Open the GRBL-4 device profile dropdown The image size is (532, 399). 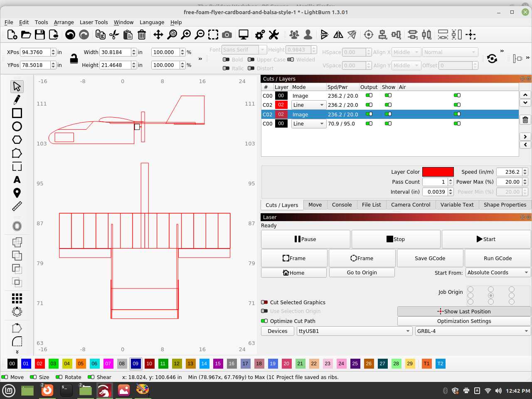pyautogui.click(x=472, y=331)
